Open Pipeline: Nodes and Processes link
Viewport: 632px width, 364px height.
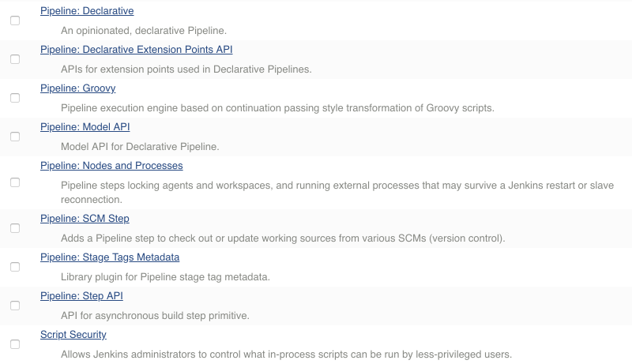coord(111,166)
